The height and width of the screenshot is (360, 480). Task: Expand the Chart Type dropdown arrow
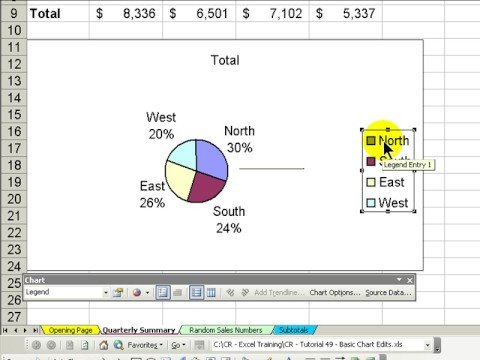[147, 293]
